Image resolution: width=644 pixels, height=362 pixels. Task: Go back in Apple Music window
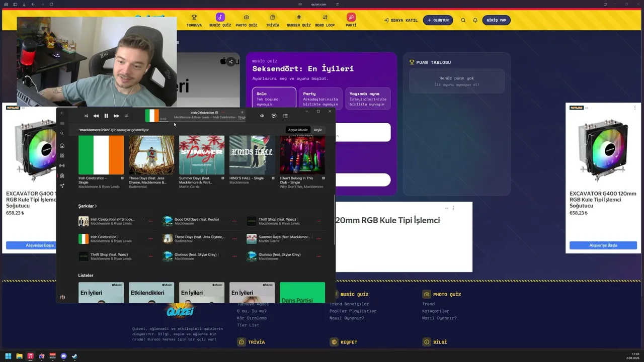62,113
